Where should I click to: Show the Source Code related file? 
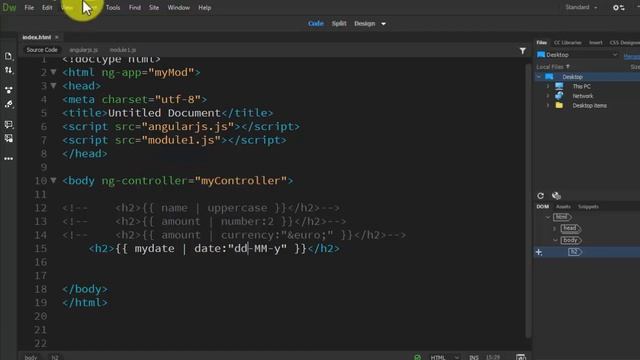(42, 50)
